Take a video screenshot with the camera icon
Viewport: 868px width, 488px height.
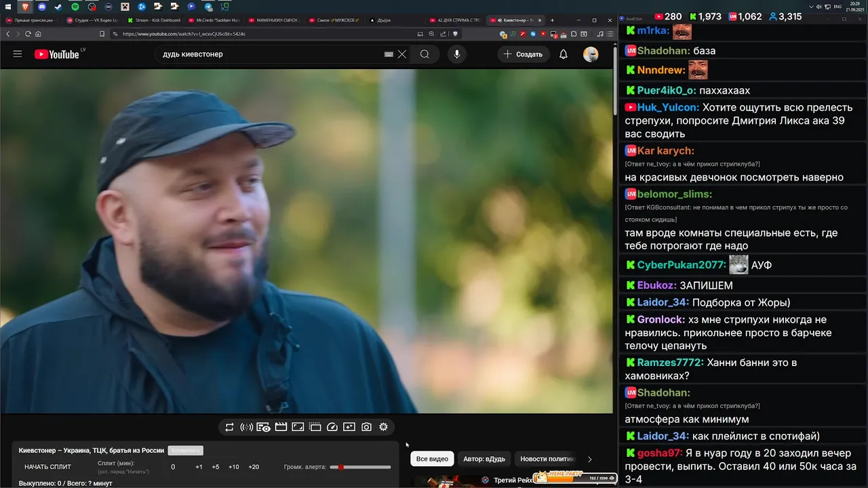pos(366,427)
